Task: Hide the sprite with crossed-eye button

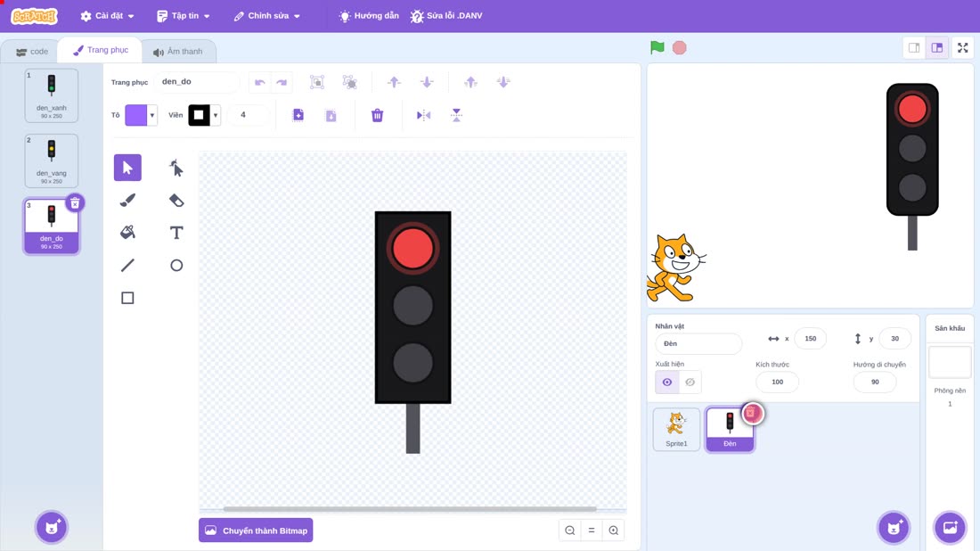Action: pos(690,382)
